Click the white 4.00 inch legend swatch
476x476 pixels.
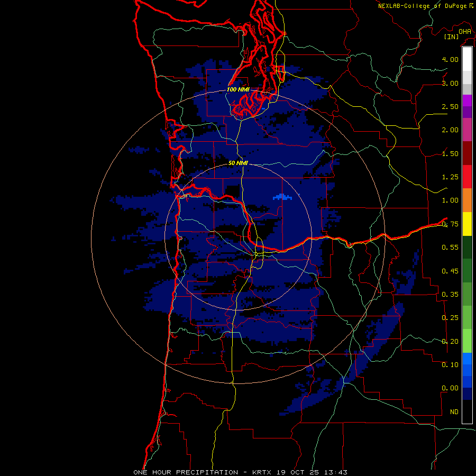467,59
